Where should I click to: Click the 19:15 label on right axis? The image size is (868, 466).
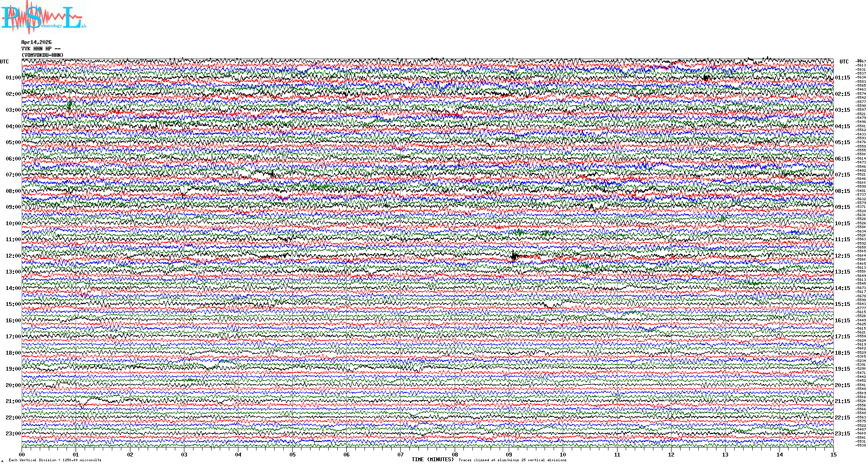[842, 369]
